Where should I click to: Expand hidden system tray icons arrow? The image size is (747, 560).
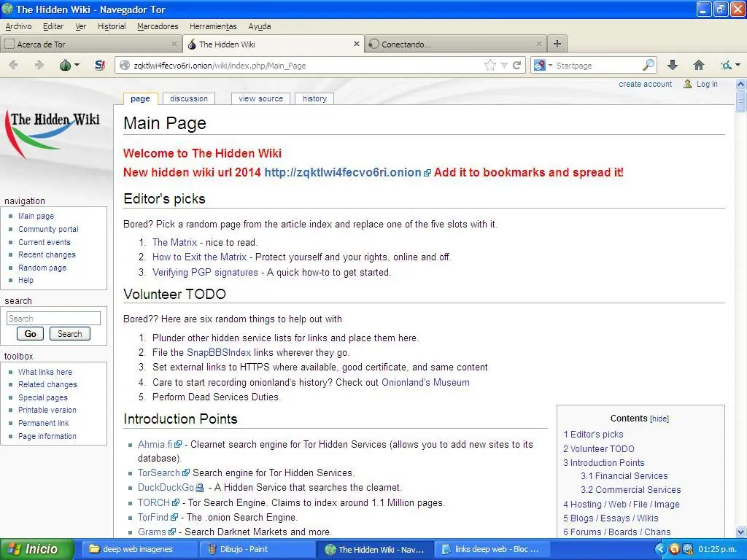pos(659,549)
